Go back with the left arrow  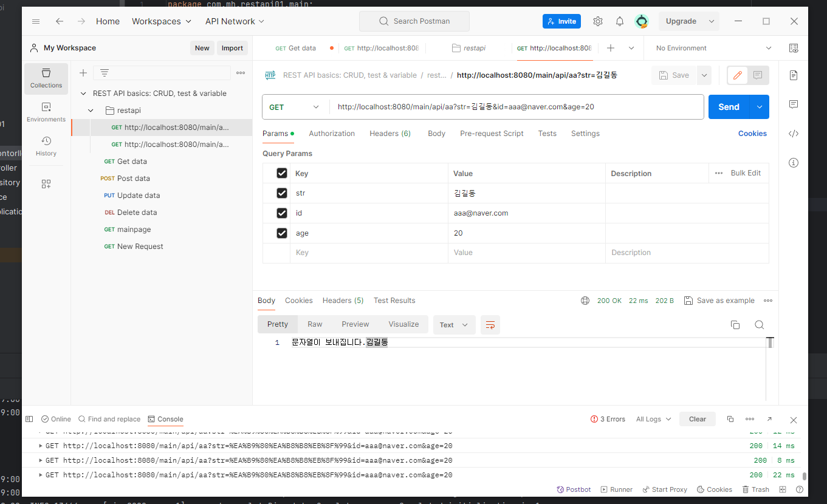point(60,21)
